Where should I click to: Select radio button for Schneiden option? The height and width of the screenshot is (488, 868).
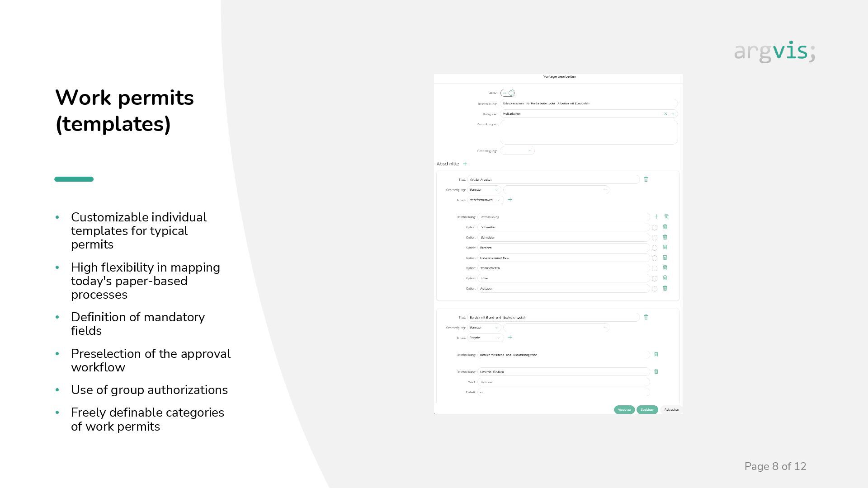[x=654, y=238]
